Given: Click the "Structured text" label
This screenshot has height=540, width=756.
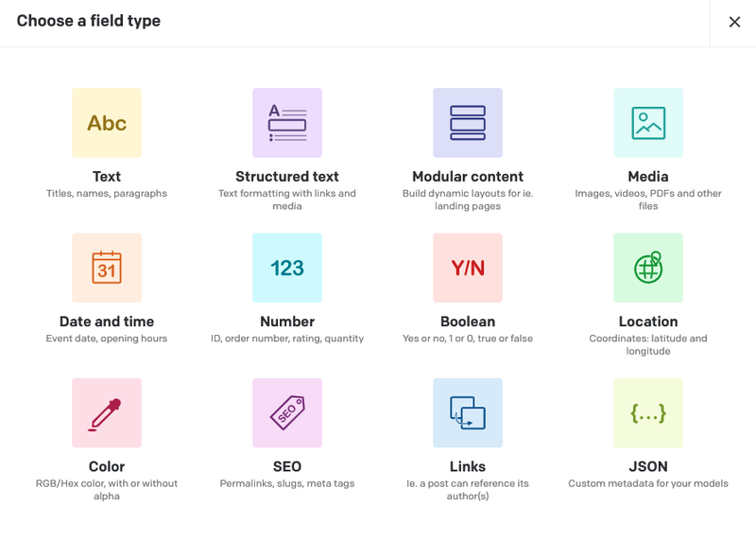Looking at the screenshot, I should click(287, 177).
